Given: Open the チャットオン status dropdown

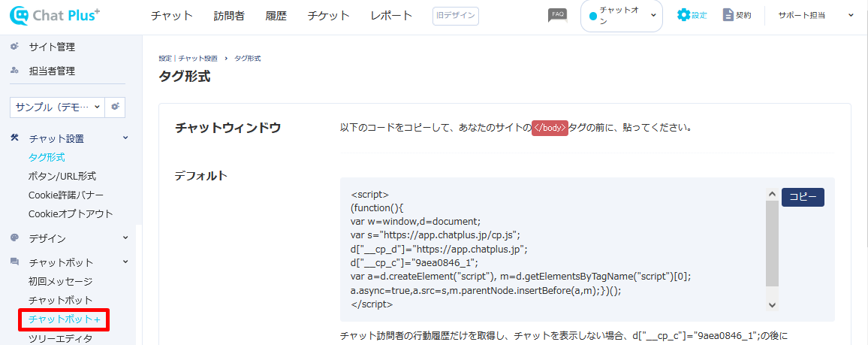Looking at the screenshot, I should 621,16.
